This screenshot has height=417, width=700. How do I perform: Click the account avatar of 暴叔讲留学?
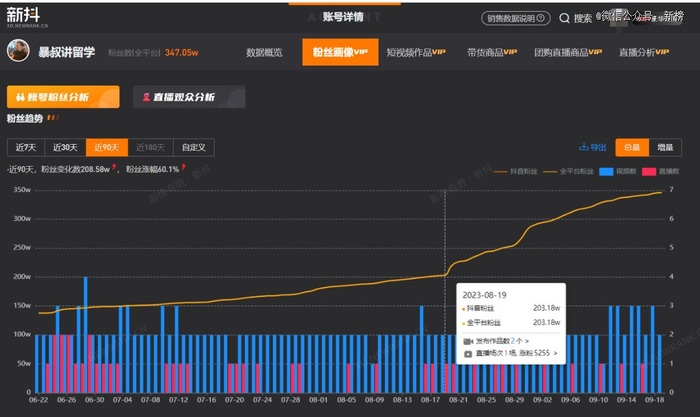18,52
